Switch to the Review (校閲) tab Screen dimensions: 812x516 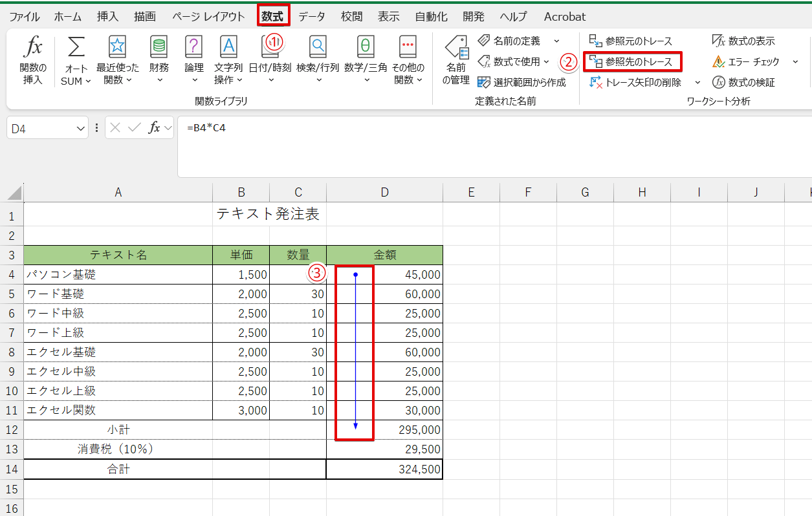pyautogui.click(x=352, y=16)
